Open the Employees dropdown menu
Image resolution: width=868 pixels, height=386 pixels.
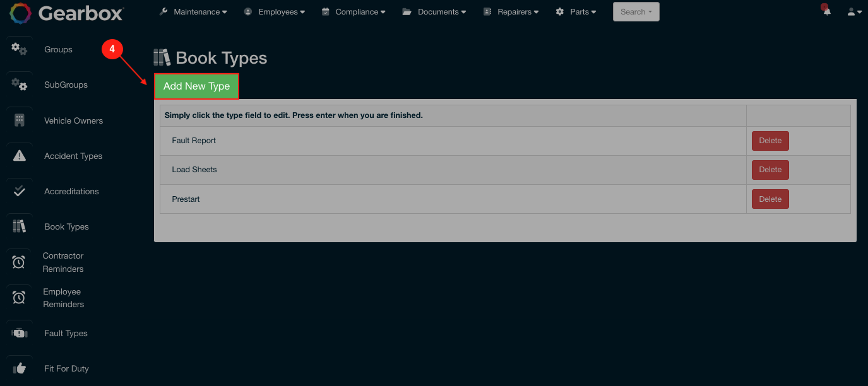pos(275,12)
